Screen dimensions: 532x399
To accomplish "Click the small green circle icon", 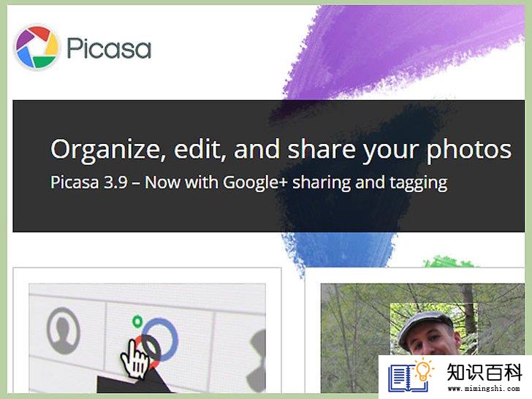I will point(137,321).
